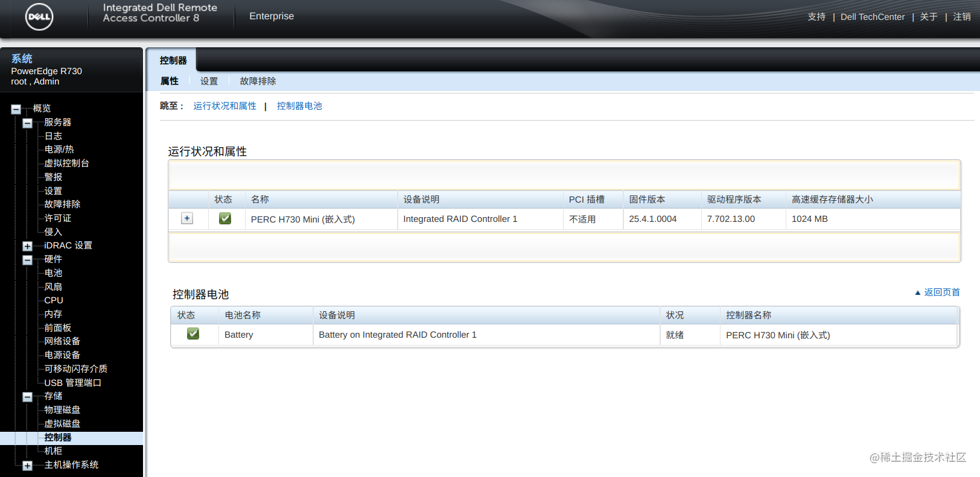Select the 主机操作系统 tree label
The image size is (980, 477).
click(x=71, y=464)
